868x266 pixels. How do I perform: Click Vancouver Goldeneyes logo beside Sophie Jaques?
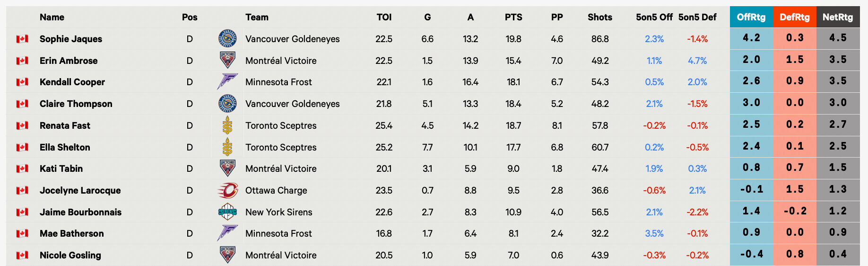(227, 39)
